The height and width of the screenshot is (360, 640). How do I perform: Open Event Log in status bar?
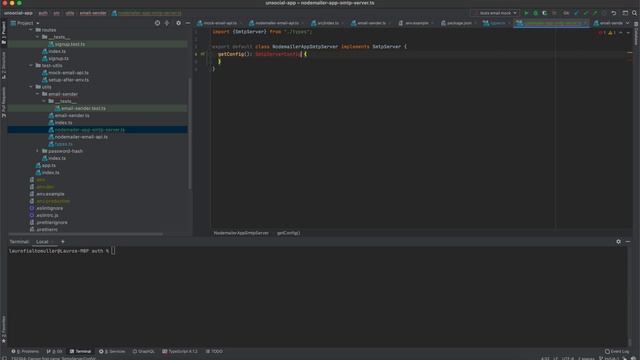click(x=617, y=351)
